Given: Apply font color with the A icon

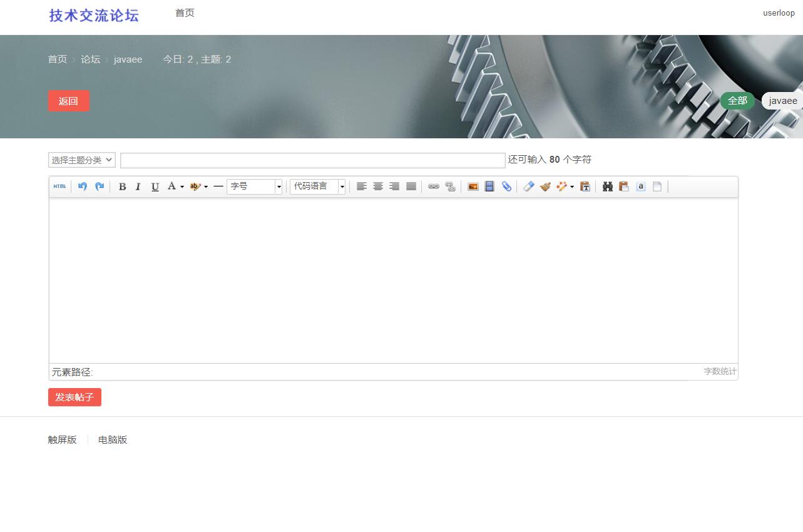Looking at the screenshot, I should pos(171,187).
